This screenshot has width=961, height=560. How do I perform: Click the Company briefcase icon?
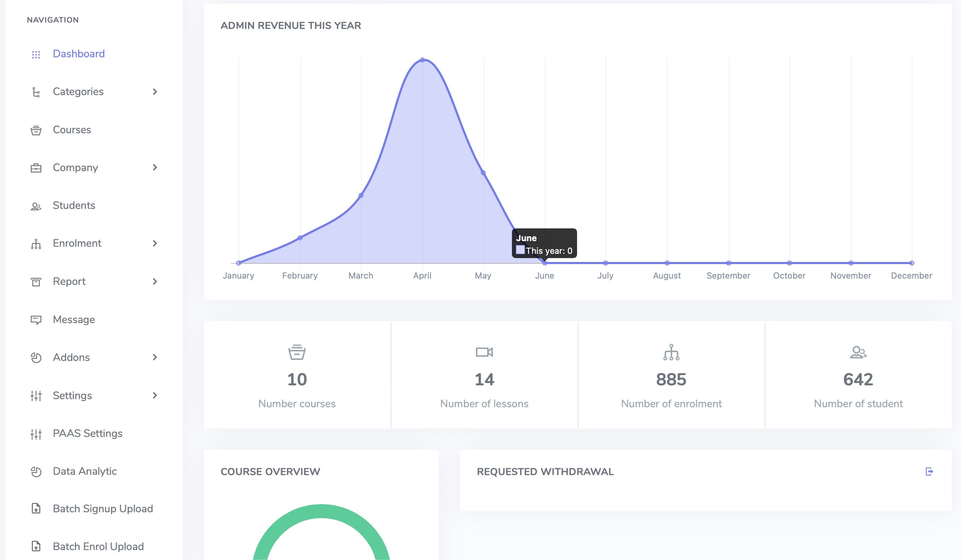[36, 168]
